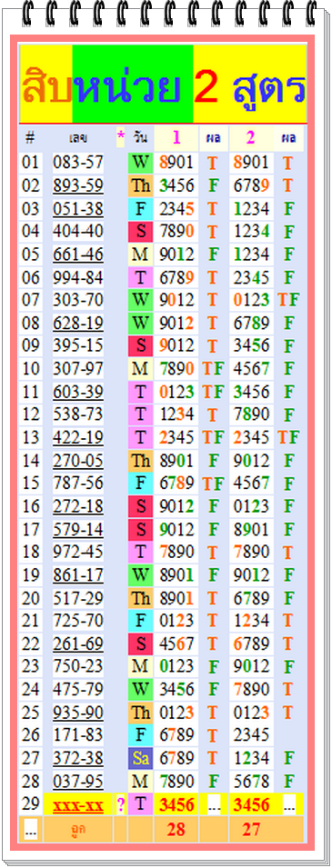Select the row number 14 cell
The height and width of the screenshot is (868, 332).
(31, 461)
